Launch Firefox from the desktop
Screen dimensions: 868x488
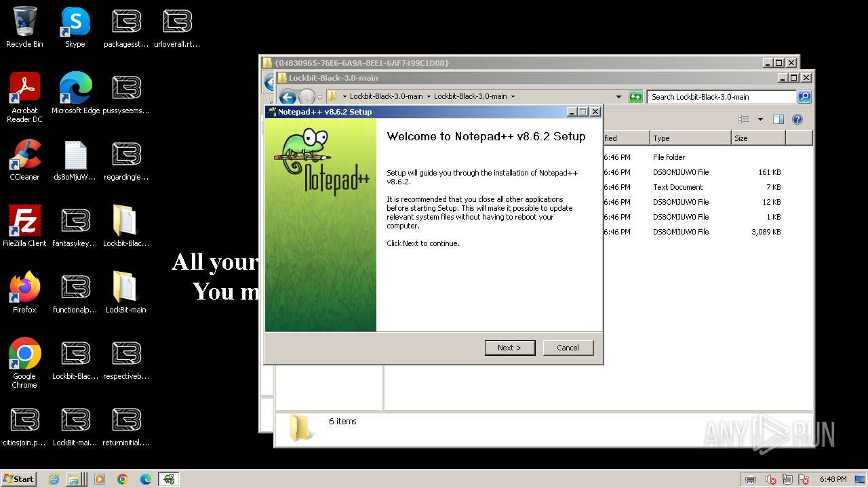(x=24, y=293)
